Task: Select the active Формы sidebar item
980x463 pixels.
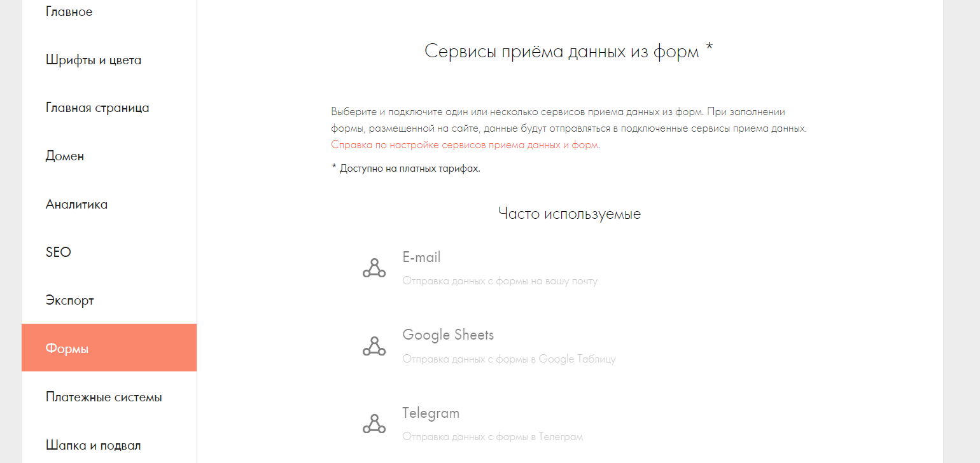Action: coord(109,347)
